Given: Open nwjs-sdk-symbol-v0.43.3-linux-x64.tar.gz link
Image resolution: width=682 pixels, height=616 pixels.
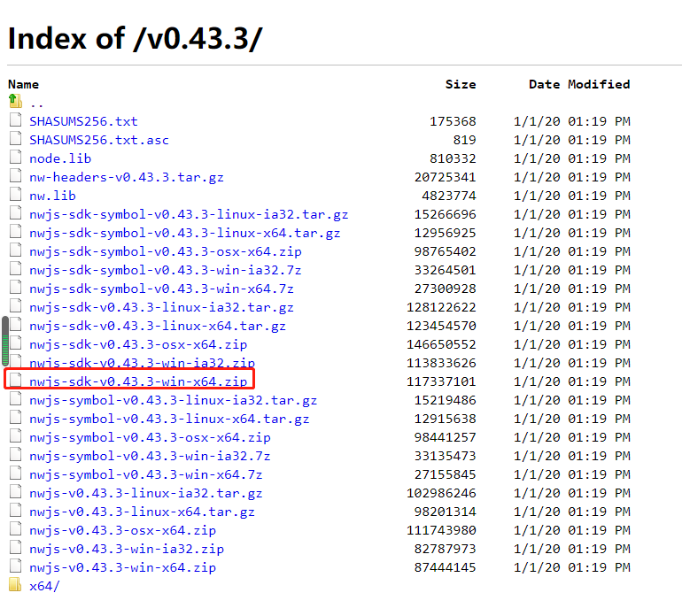Looking at the screenshot, I should (185, 233).
